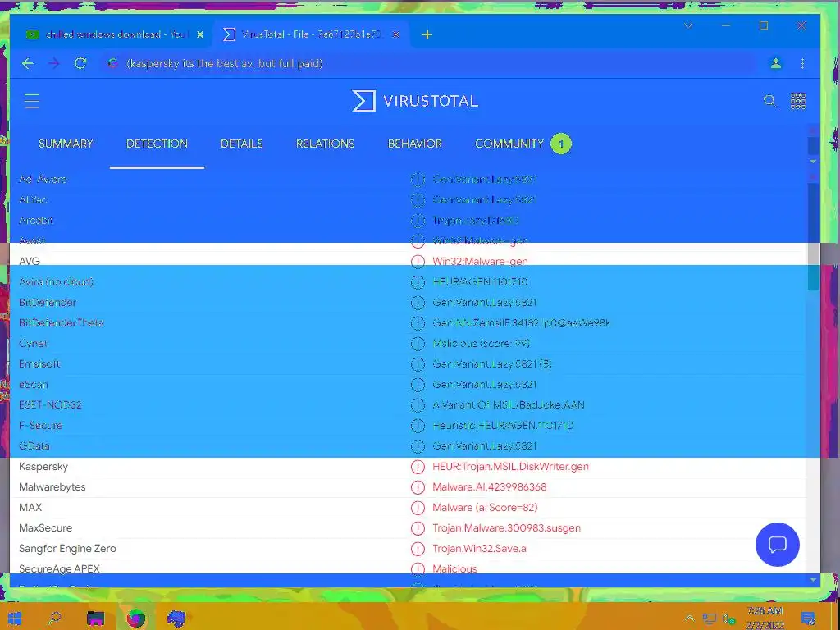Viewport: 840px width, 630px height.
Task: Select 'Trojan.Malware.300983.susgen' result
Action: tap(506, 528)
